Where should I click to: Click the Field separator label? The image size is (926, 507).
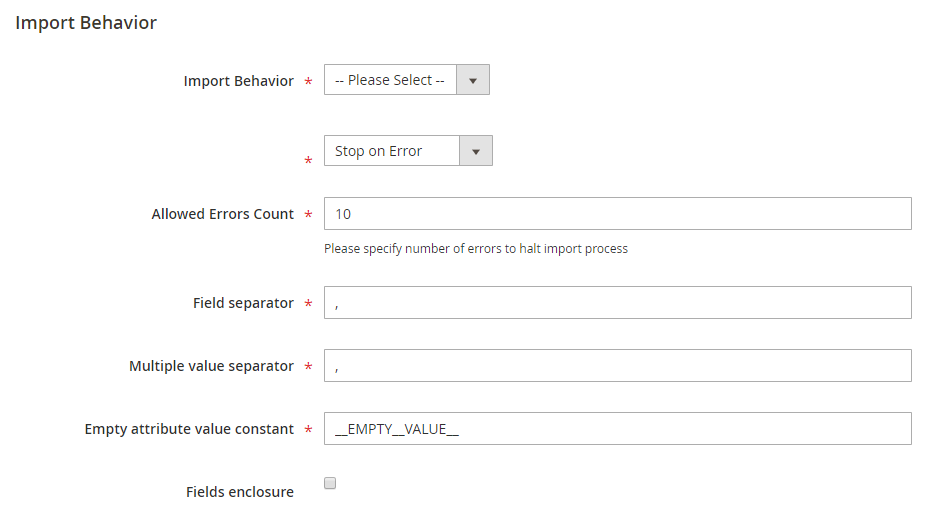[x=243, y=303]
